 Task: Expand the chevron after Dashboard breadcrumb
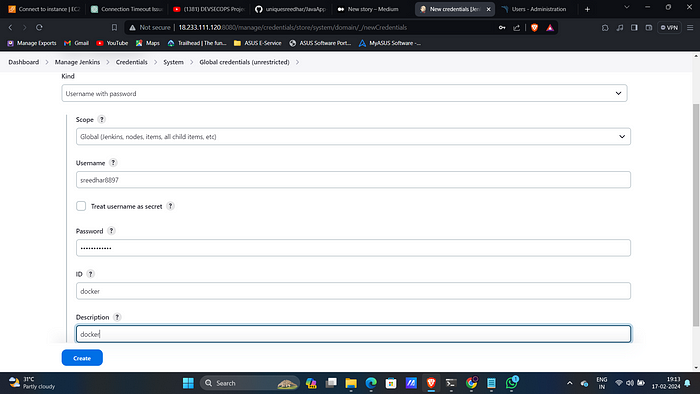coord(47,62)
